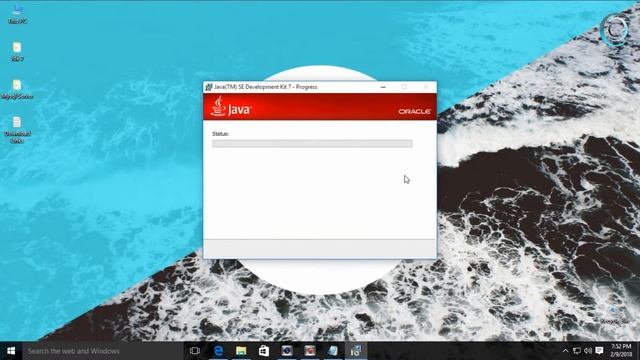The width and height of the screenshot is (640, 360).
Task: Open the taskbar clock showing 7:52 PM
Action: coord(621,351)
